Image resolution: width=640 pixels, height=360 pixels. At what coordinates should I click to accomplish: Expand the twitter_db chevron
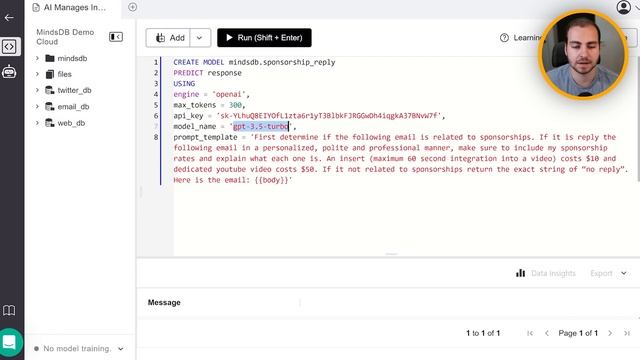(37, 90)
